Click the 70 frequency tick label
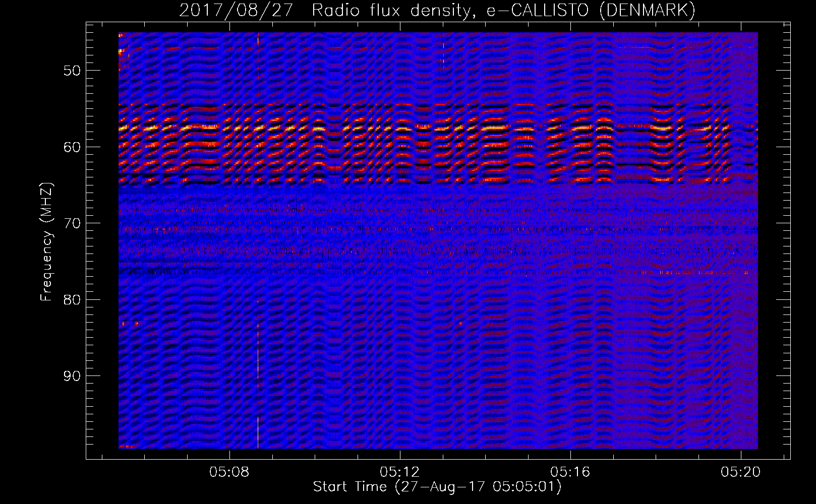The width and height of the screenshot is (816, 504). point(72,223)
